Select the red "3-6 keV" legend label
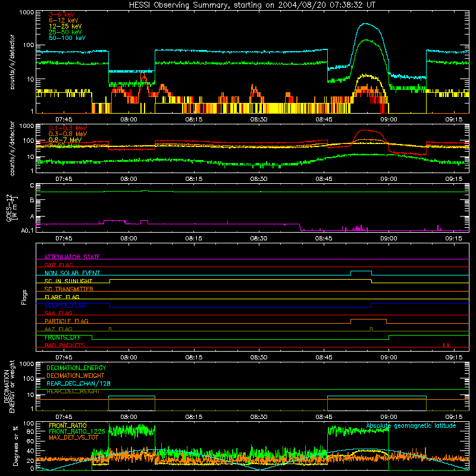The height and width of the screenshot is (476, 476). 62,14
